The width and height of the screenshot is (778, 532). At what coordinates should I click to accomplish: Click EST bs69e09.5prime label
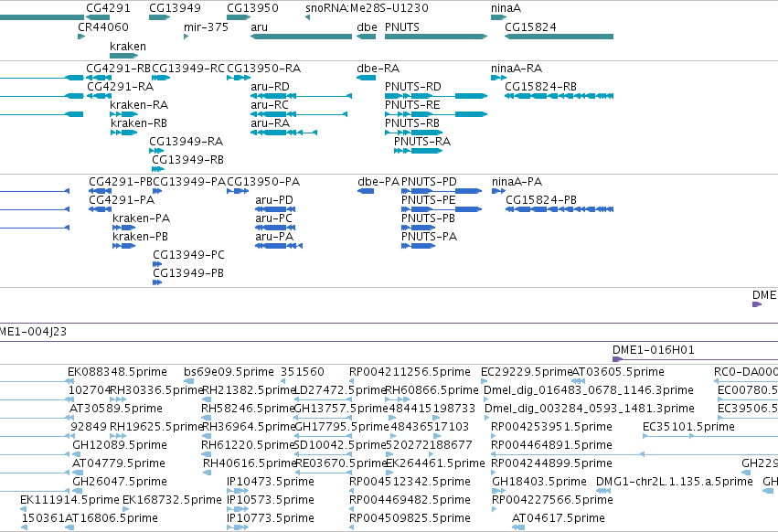pyautogui.click(x=229, y=372)
